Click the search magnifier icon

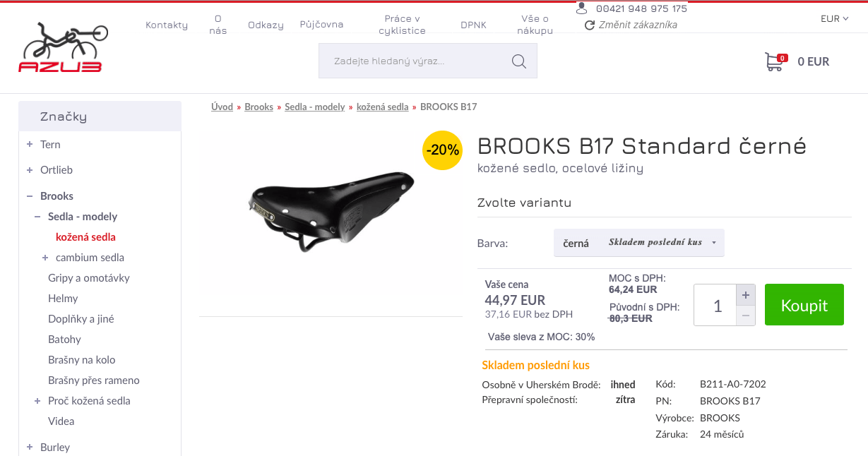519,61
